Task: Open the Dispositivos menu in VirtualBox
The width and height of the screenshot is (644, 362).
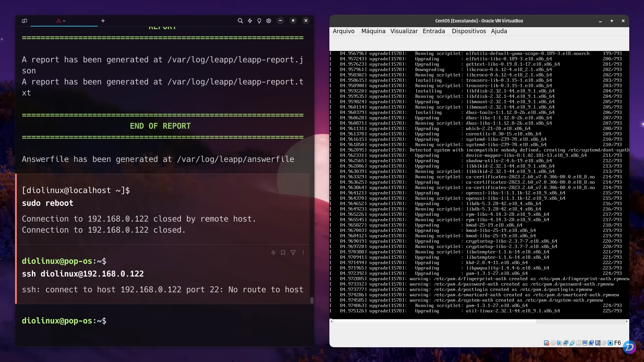Action: point(469,31)
